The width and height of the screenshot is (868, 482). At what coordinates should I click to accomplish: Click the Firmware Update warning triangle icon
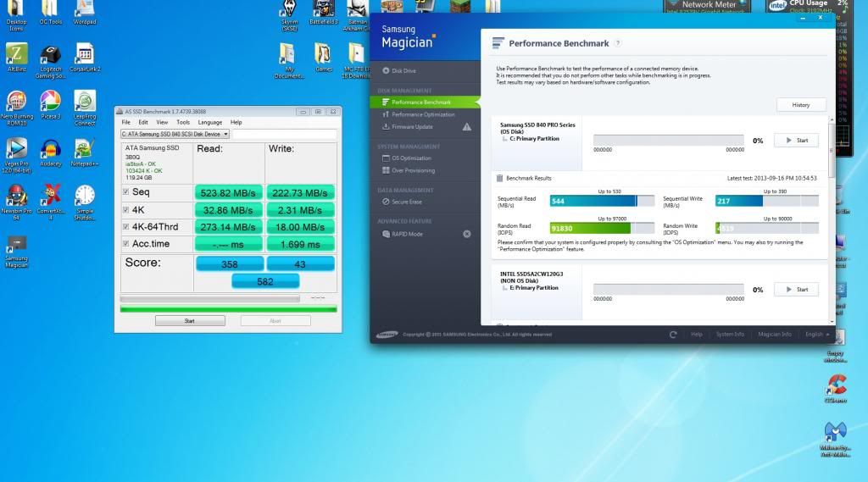click(x=467, y=127)
